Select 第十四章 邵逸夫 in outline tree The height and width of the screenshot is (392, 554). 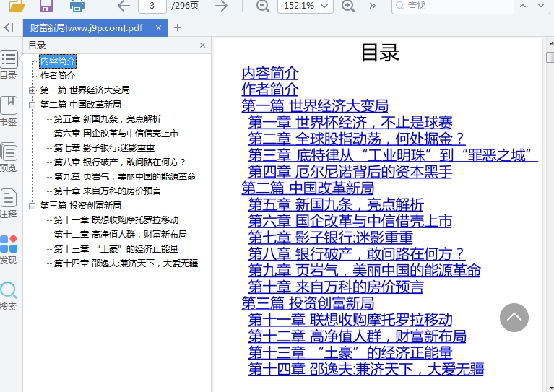pos(126,263)
